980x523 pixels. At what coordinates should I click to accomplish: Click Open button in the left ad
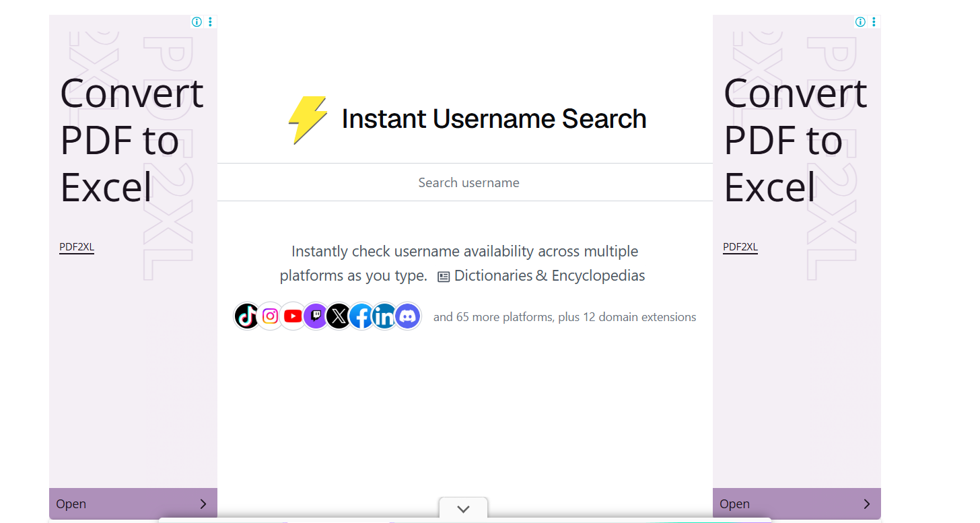click(133, 503)
